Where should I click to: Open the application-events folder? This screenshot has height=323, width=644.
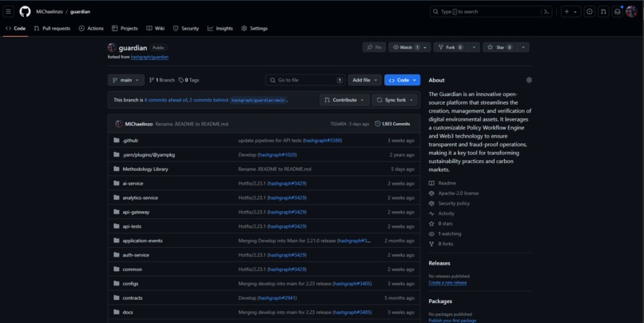click(x=142, y=241)
